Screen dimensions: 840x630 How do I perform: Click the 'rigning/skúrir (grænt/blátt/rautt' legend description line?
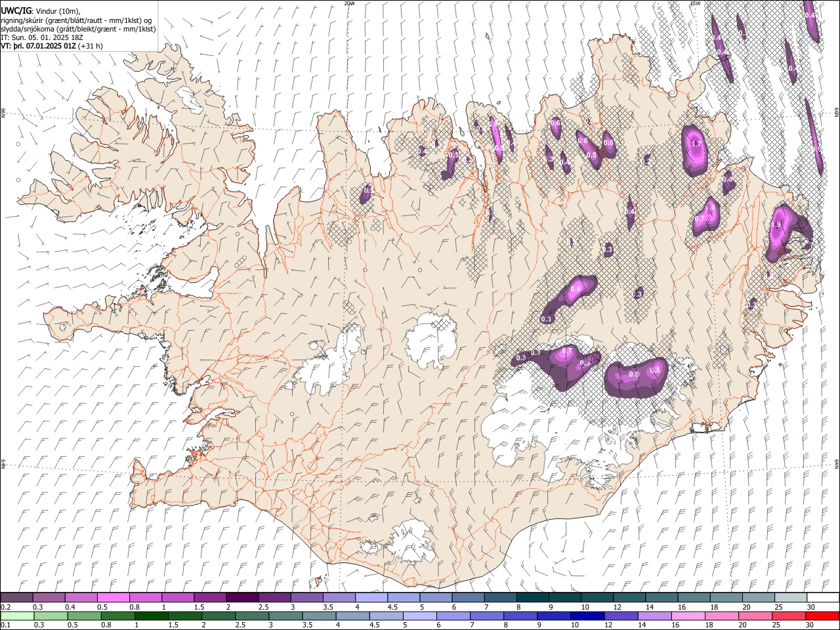(x=76, y=20)
